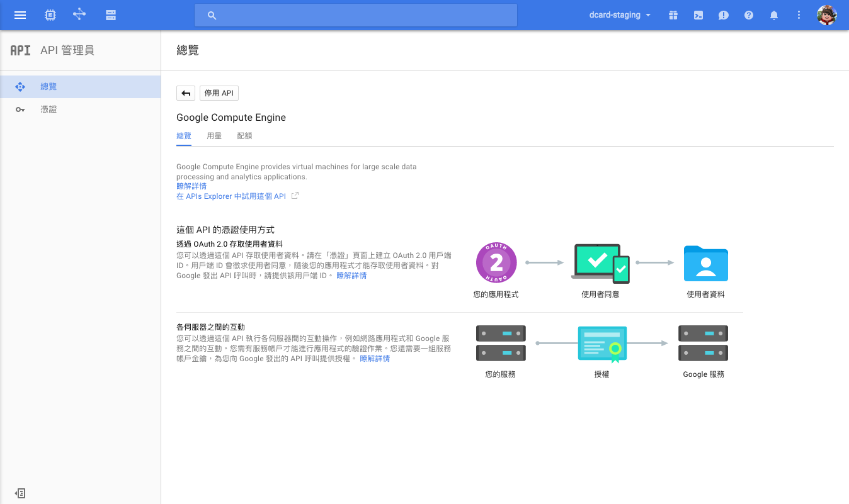Screen dimensions: 849x504
Task: Click the Compute Engine chip icon
Action: [50, 15]
